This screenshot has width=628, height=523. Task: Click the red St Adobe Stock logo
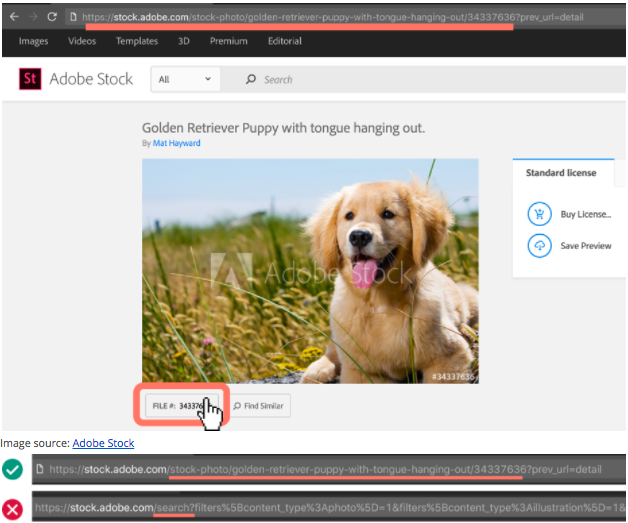click(x=31, y=79)
